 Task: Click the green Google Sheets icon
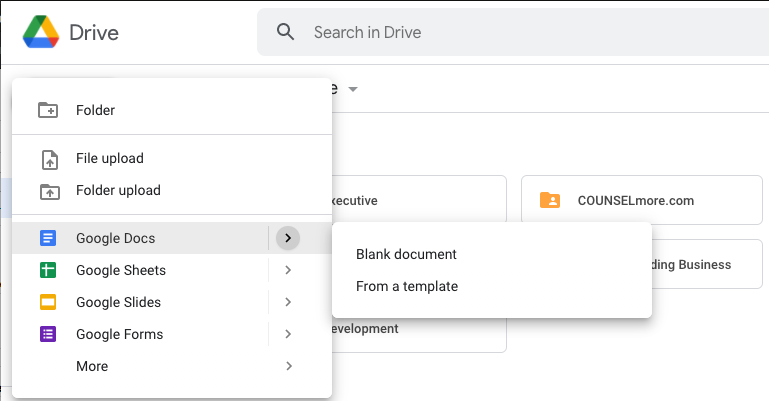(48, 270)
